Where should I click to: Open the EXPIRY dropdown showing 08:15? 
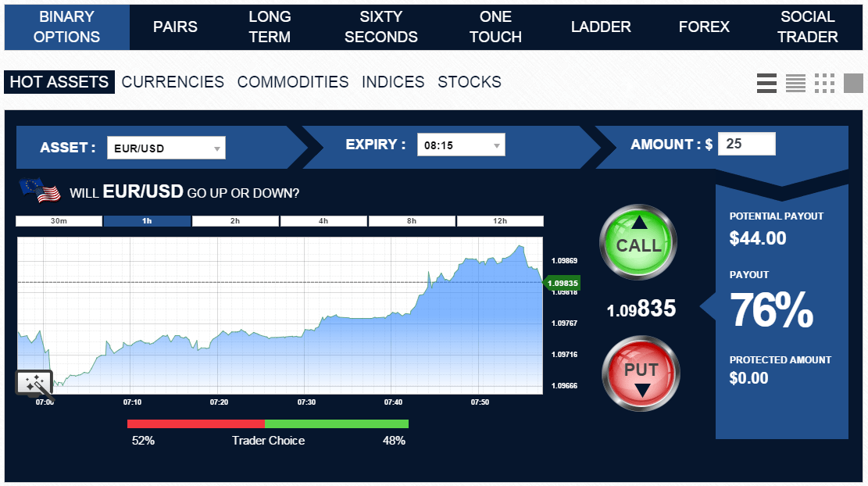[x=461, y=144]
